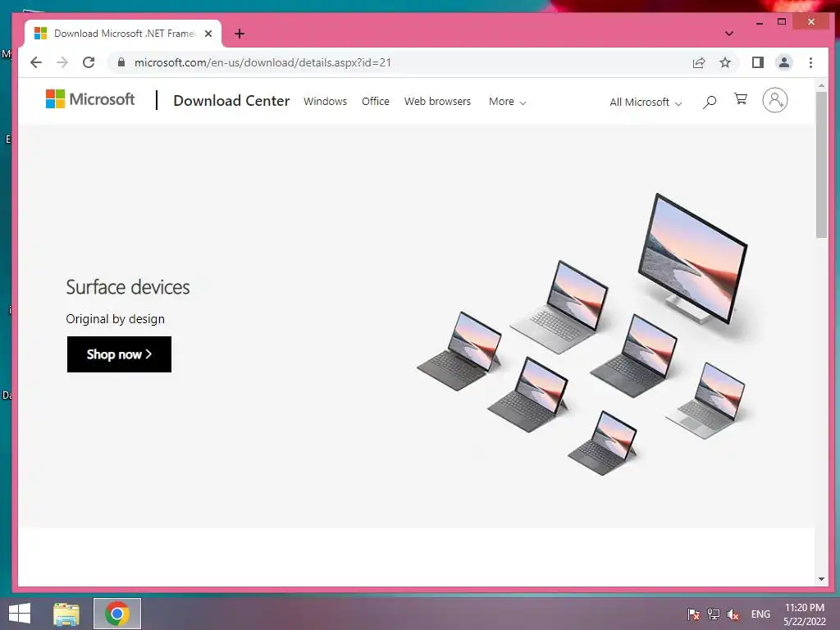Click the address bar URL
Screen dimensions: 840x630
[x=262, y=62]
